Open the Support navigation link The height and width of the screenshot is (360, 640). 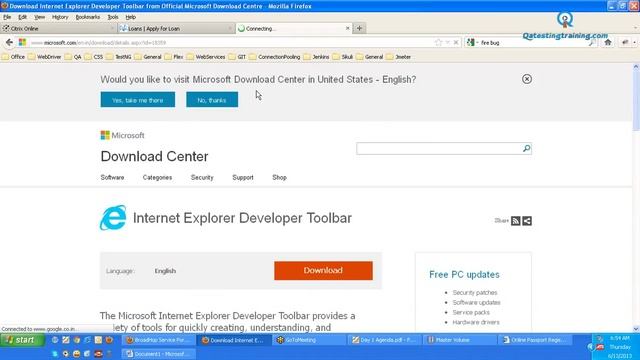(243, 178)
